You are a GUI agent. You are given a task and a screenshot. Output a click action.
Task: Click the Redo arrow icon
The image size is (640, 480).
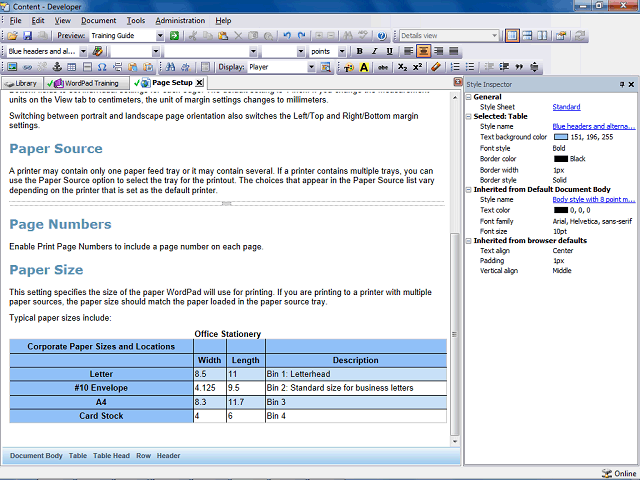click(301, 36)
